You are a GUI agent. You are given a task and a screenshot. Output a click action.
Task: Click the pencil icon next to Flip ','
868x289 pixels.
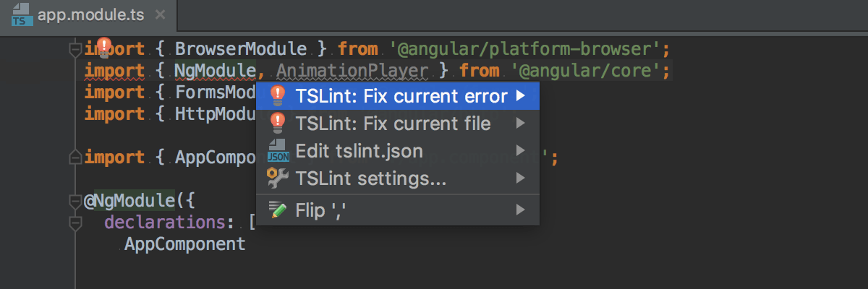[276, 210]
